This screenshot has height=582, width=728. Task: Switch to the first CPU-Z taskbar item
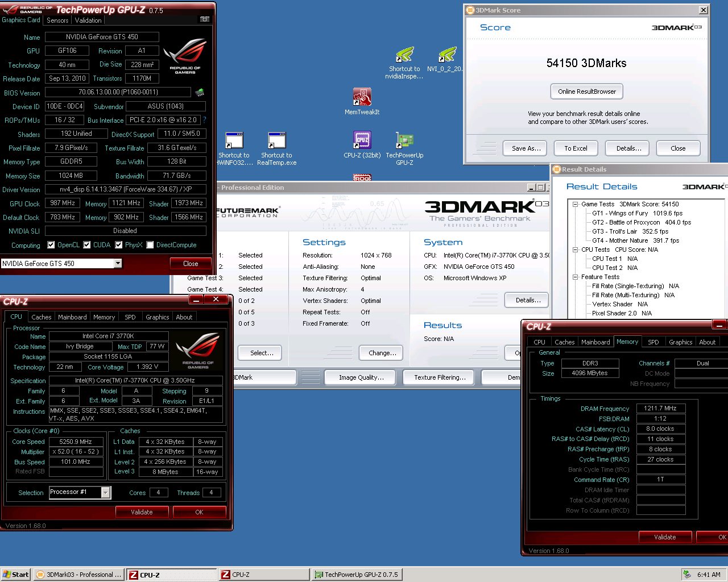[x=172, y=575]
